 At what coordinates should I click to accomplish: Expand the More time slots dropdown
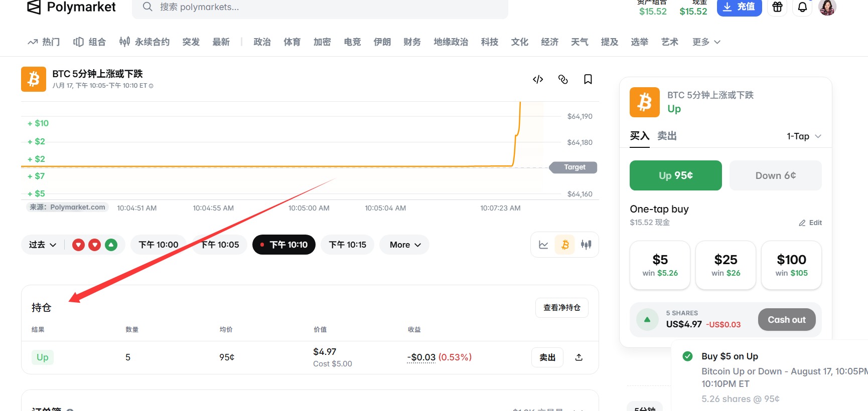[404, 245]
